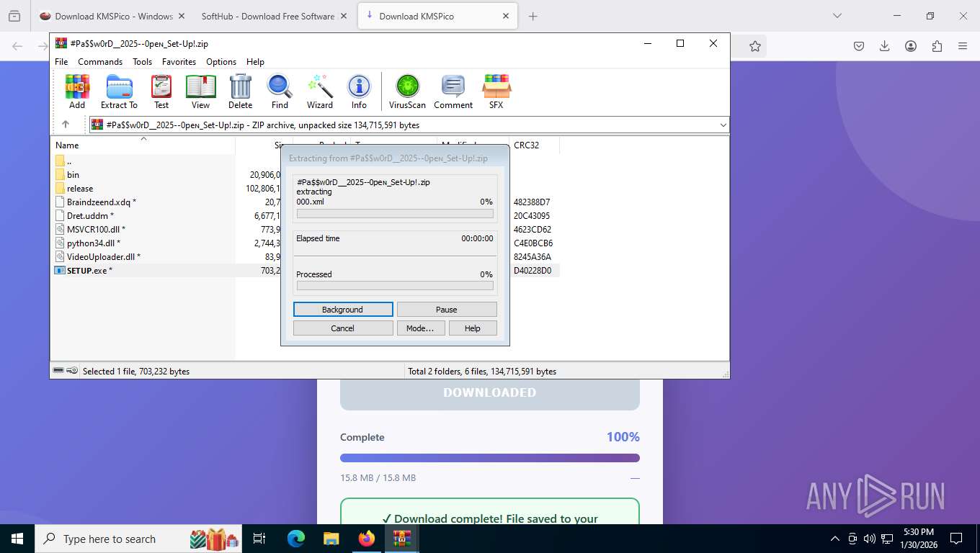Click the disk icon in WinRAR status bar
Image resolution: width=980 pixels, height=553 pixels.
click(x=58, y=371)
